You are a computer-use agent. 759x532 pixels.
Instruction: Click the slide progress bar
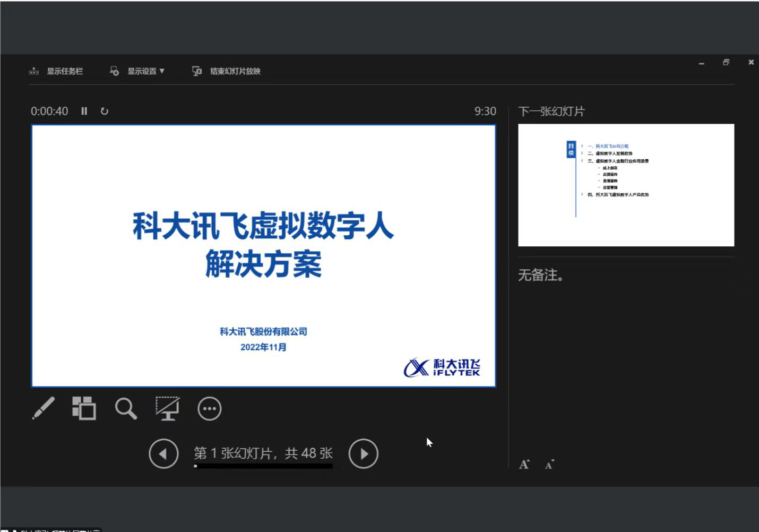[264, 466]
